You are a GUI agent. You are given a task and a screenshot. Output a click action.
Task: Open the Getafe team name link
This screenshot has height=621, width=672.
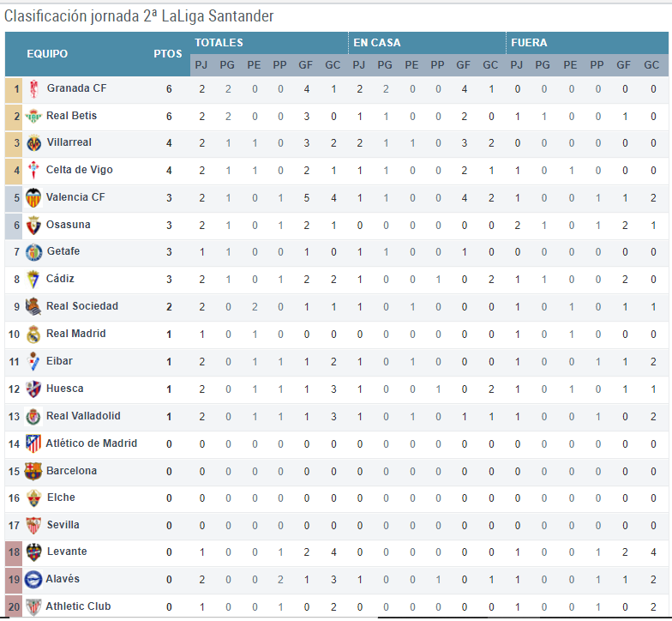(x=62, y=251)
